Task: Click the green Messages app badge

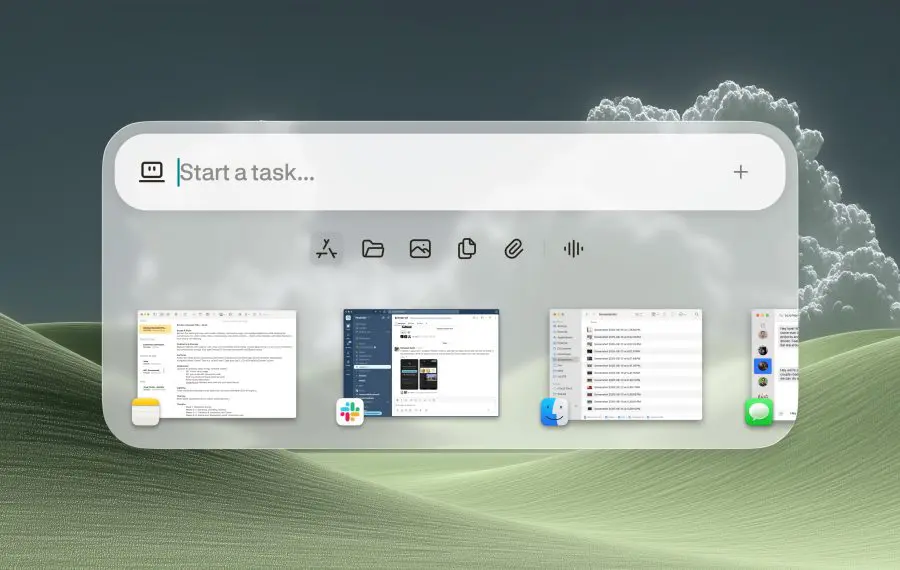Action: [759, 412]
